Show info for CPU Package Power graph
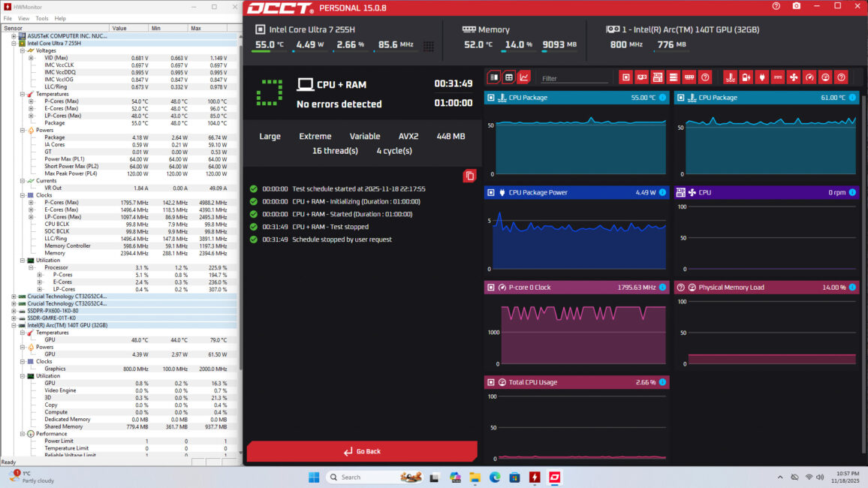Viewport: 868px width, 488px height. 662,192
